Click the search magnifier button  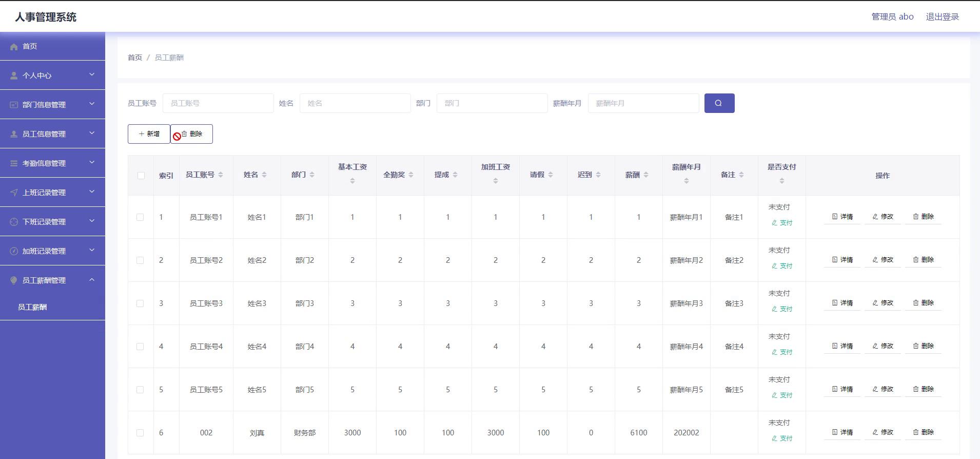719,103
